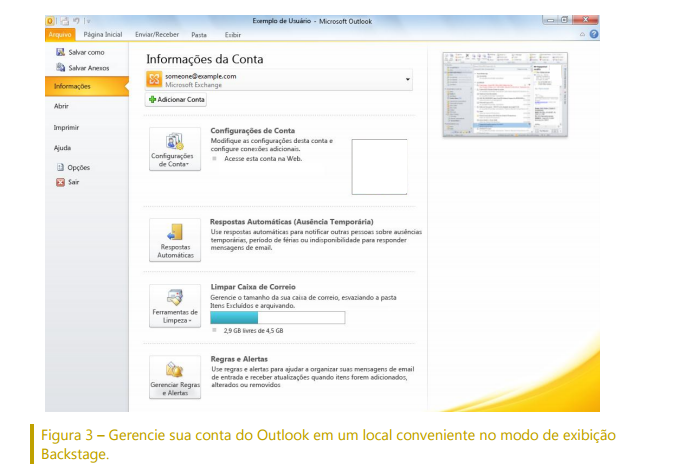Select Abrir in the Backstage menu

(x=62, y=106)
